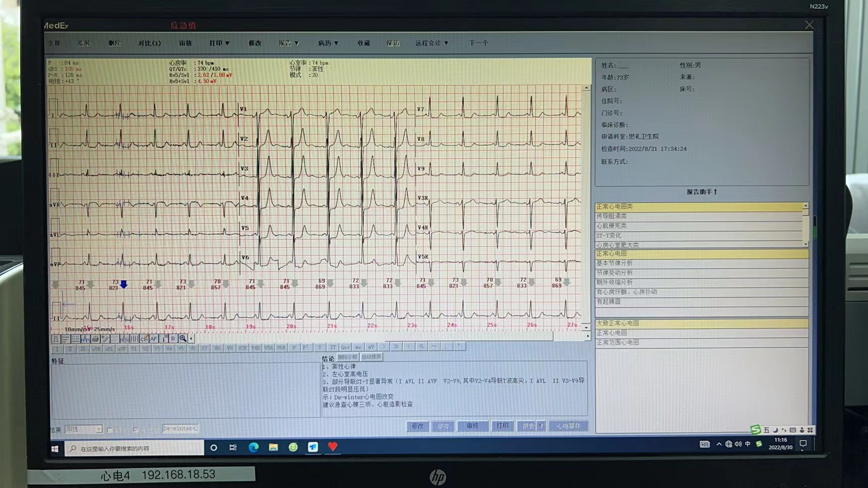Toggle lead aVR button
This screenshot has height=488, width=868.
point(96,348)
